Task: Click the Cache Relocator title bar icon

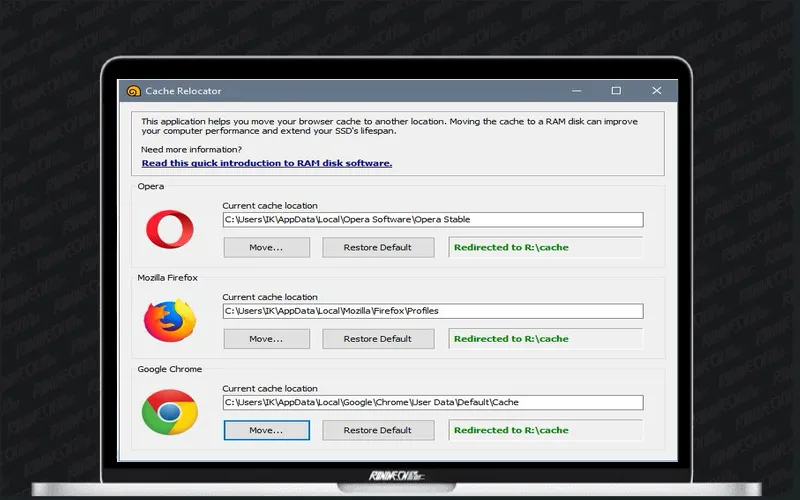Action: coord(134,91)
